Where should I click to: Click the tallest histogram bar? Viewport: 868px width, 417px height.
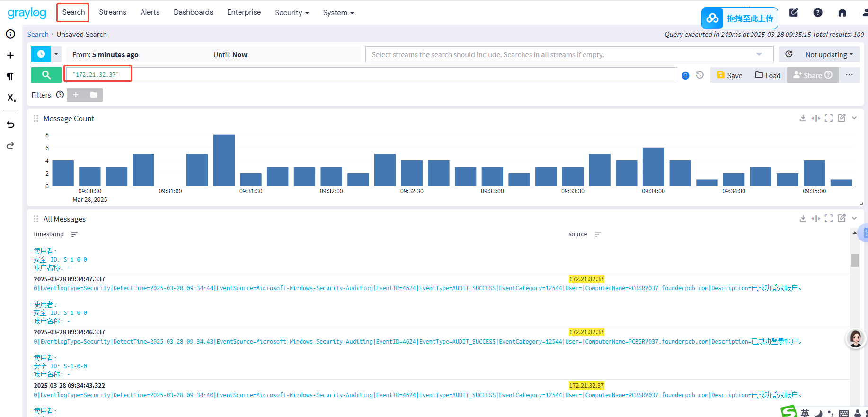(224, 160)
